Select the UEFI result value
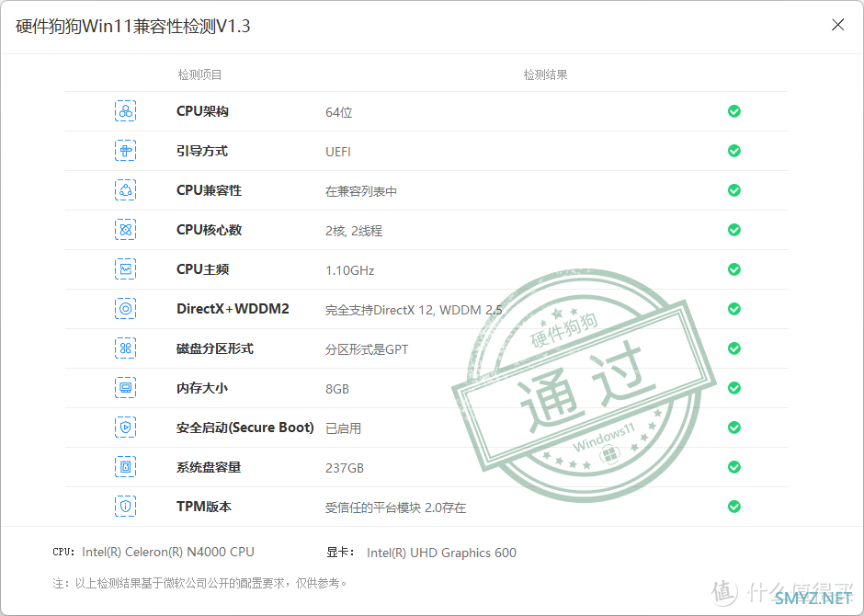Screen dimensions: 864x616 click(337, 152)
